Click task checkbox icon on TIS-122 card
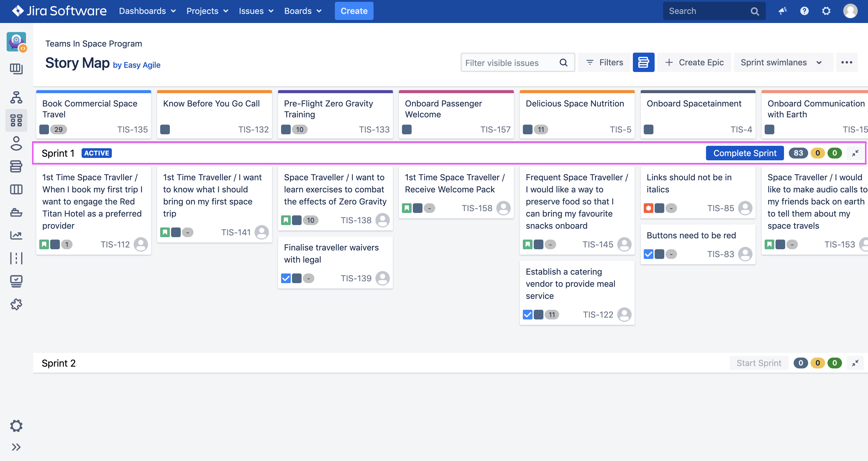Screen dimensions: 868x461 [528, 315]
